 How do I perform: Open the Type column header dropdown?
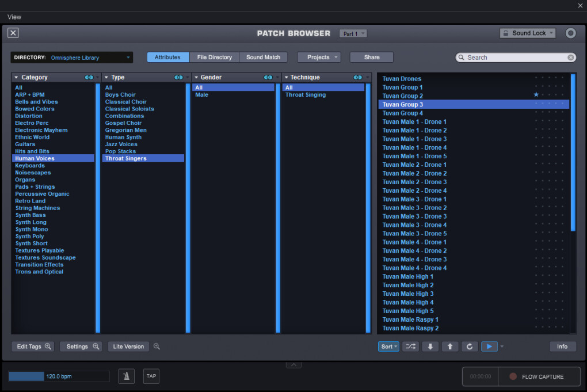coord(106,78)
